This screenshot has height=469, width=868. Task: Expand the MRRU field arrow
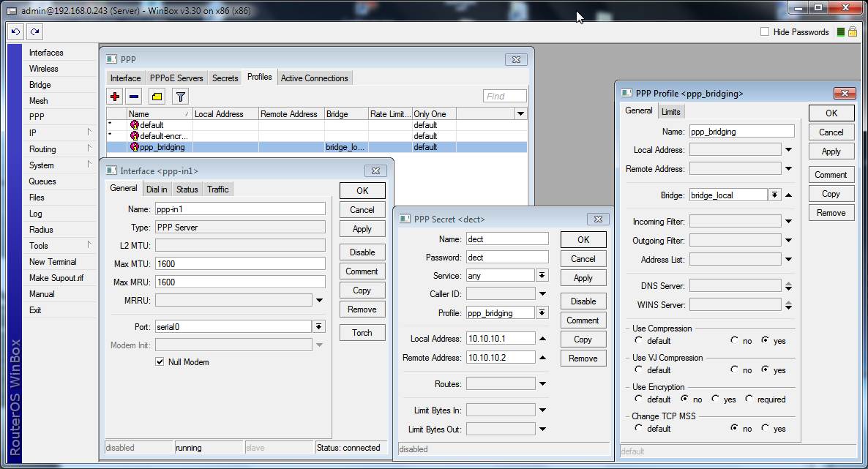click(x=319, y=301)
